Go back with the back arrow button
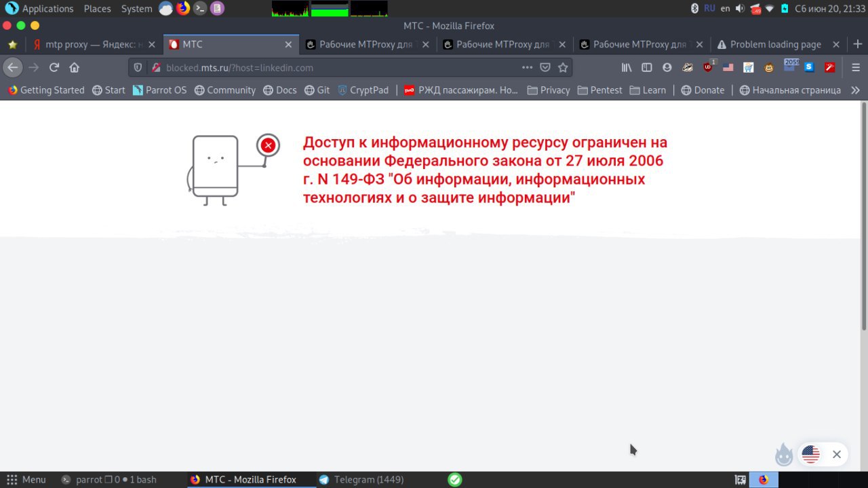The width and height of the screenshot is (868, 488). click(x=12, y=67)
